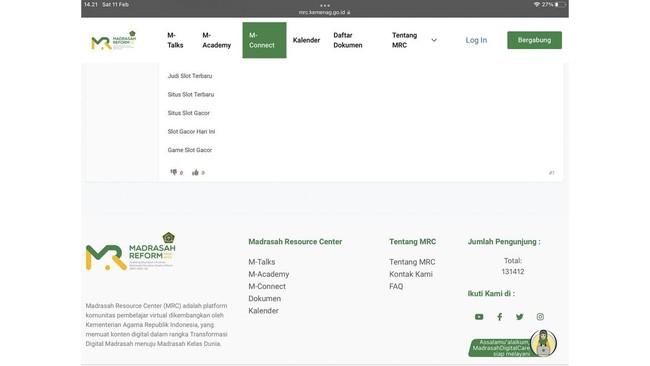Open the Situs Slot Terbaru link
This screenshot has height=366, width=650.
(191, 95)
